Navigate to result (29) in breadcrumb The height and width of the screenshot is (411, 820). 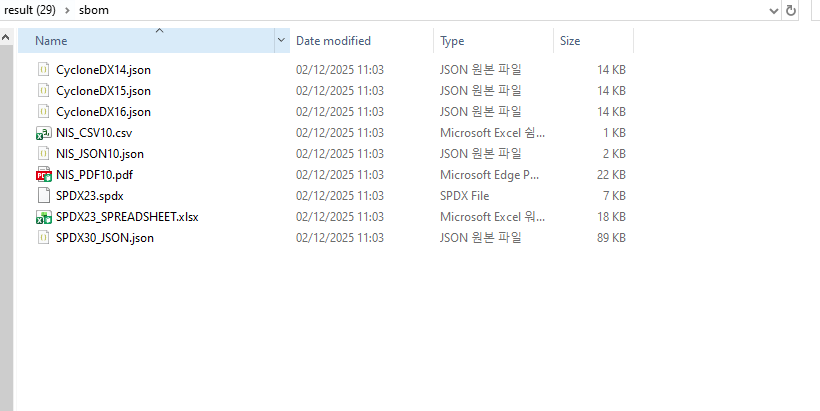(30, 10)
